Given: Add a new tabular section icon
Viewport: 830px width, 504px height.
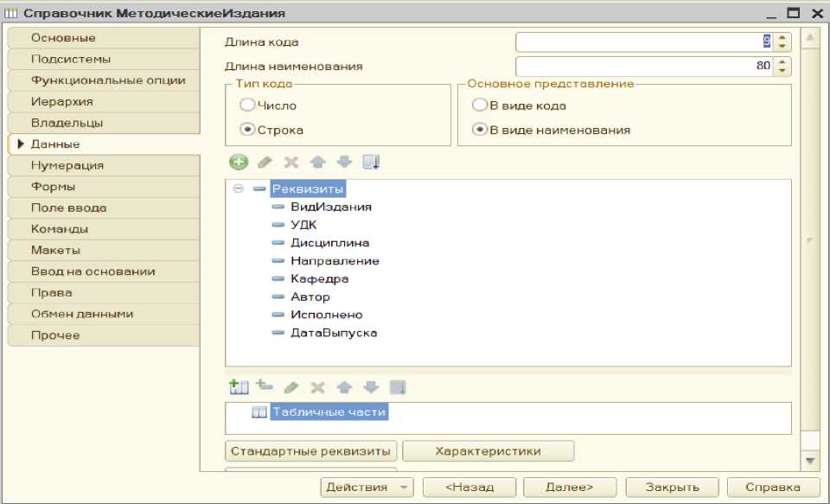Looking at the screenshot, I should point(239,387).
